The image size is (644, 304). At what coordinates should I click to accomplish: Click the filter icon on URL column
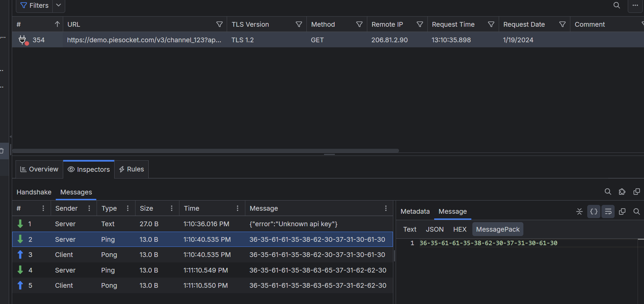click(219, 24)
